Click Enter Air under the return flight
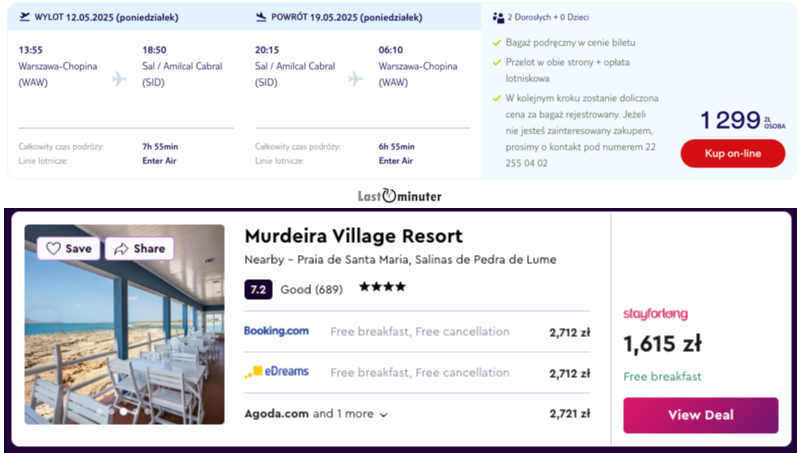Viewport: 800px width, 453px height. (396, 161)
